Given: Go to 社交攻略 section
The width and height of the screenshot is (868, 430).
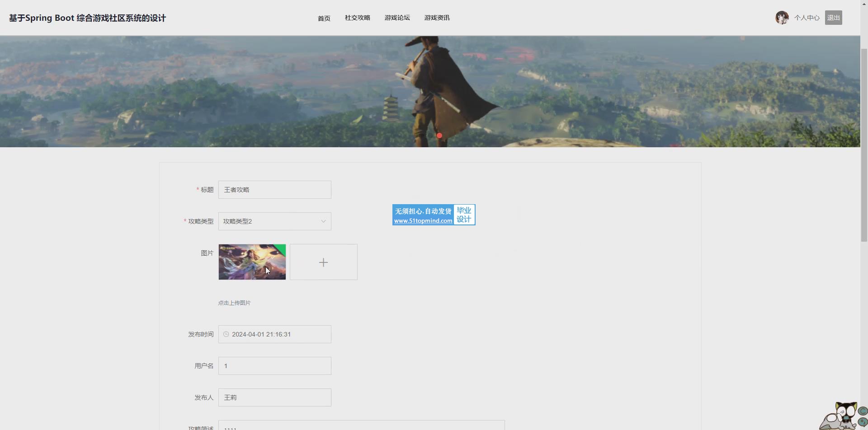Looking at the screenshot, I should [x=357, y=18].
